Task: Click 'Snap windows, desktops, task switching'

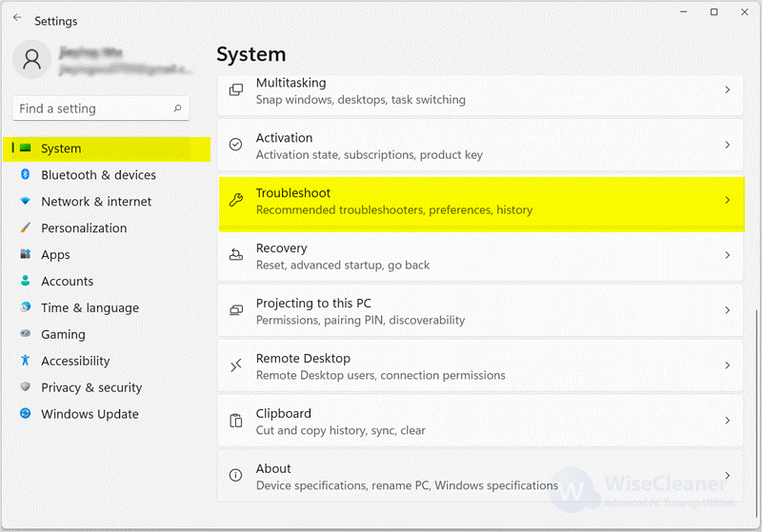Action: [361, 100]
